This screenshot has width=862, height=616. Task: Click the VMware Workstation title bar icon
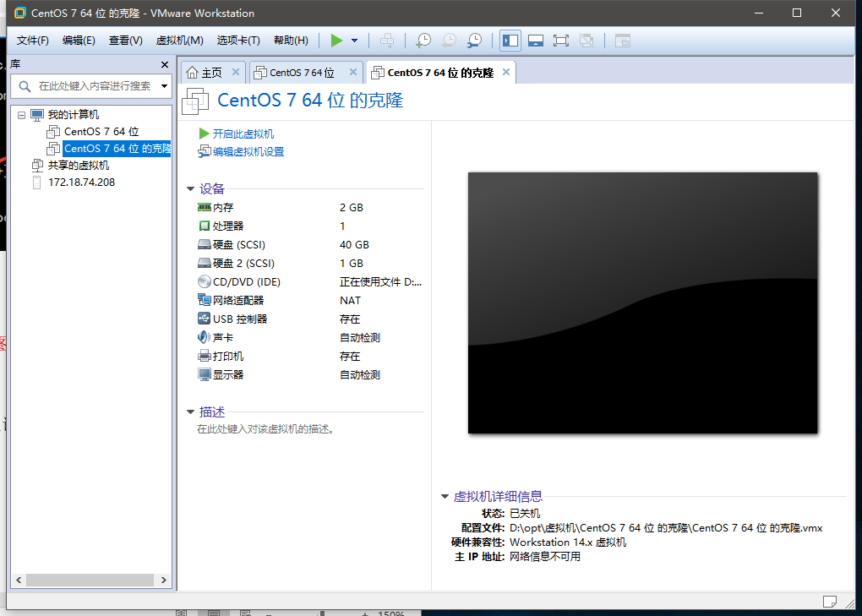pyautogui.click(x=19, y=13)
